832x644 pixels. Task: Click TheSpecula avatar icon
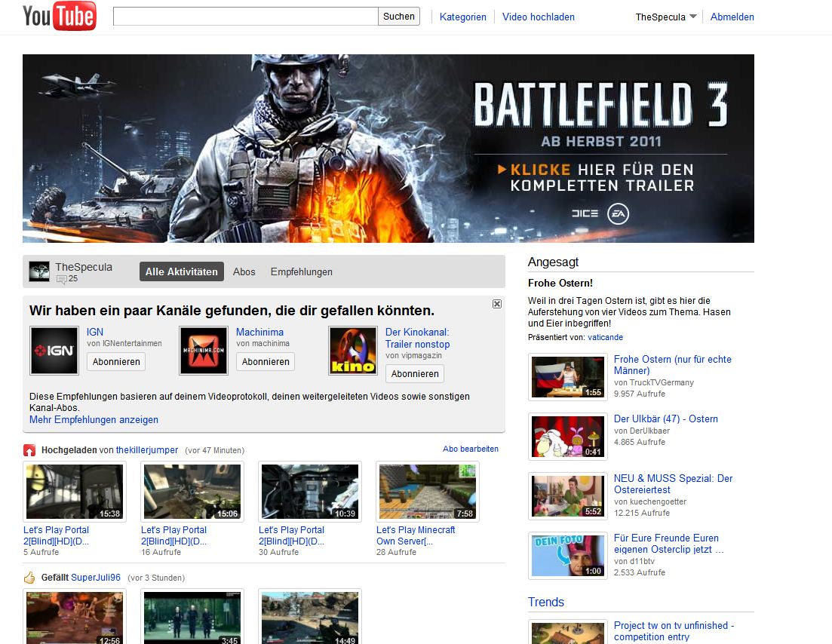coord(39,271)
